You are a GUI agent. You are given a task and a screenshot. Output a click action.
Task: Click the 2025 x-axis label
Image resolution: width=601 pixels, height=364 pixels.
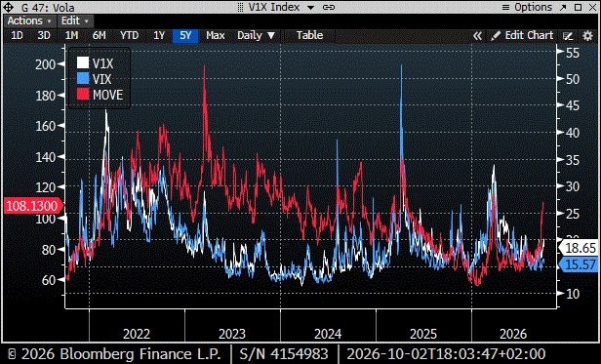423,334
